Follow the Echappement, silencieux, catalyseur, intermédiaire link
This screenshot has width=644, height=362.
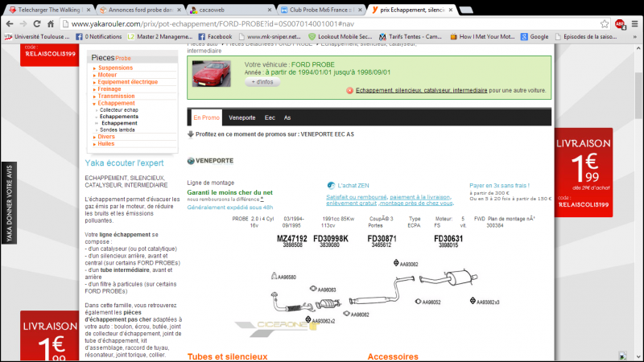coord(421,90)
